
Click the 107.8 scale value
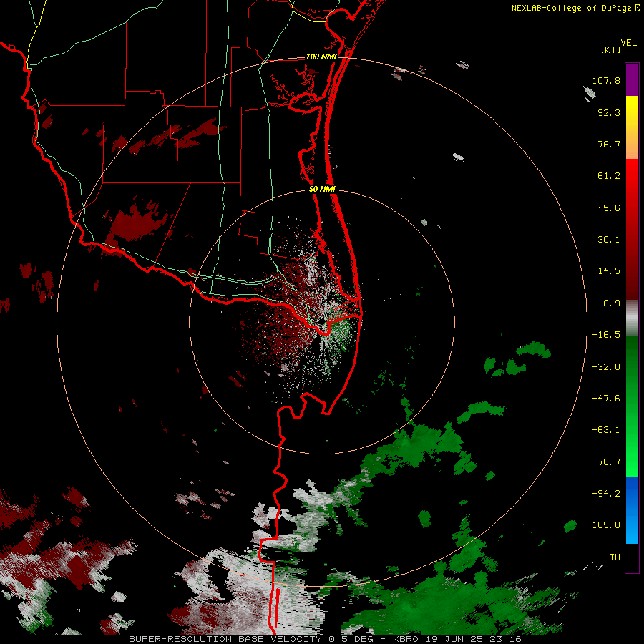[x=606, y=80]
